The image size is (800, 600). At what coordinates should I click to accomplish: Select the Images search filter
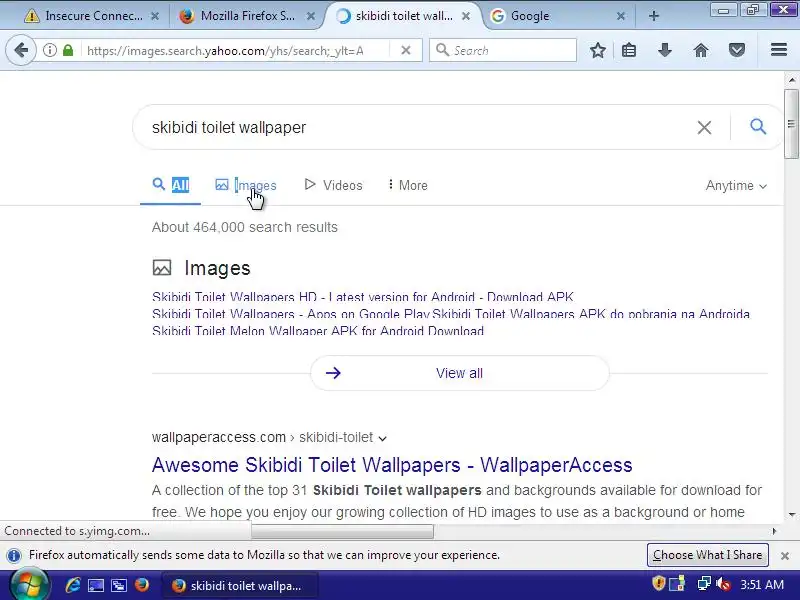click(x=246, y=185)
